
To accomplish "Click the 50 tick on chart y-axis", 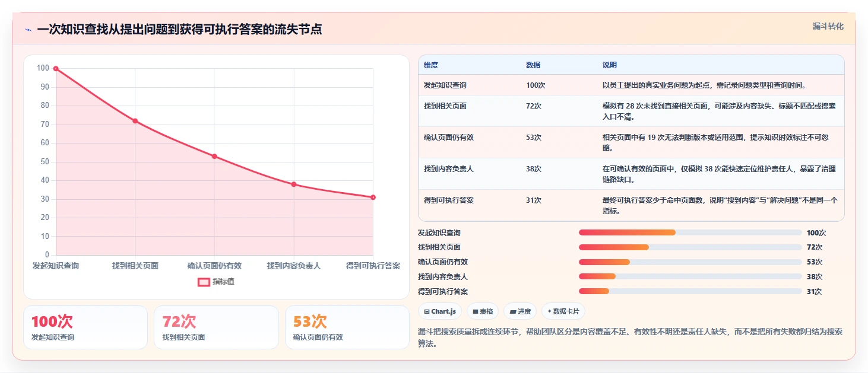I will coord(45,161).
